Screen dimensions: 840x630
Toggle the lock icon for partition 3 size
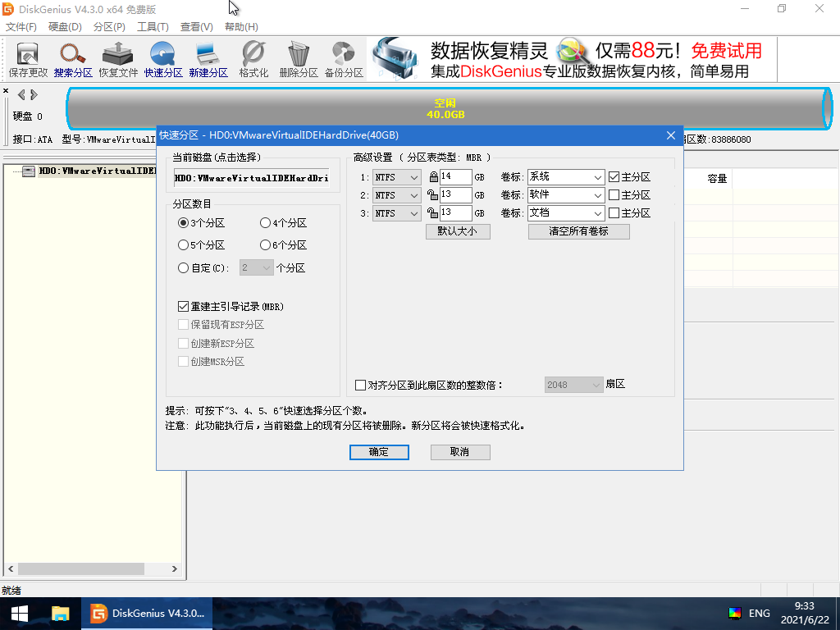432,213
